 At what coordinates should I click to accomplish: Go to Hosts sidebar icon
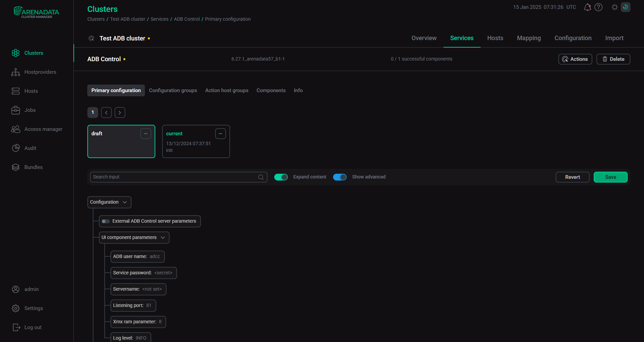[16, 91]
